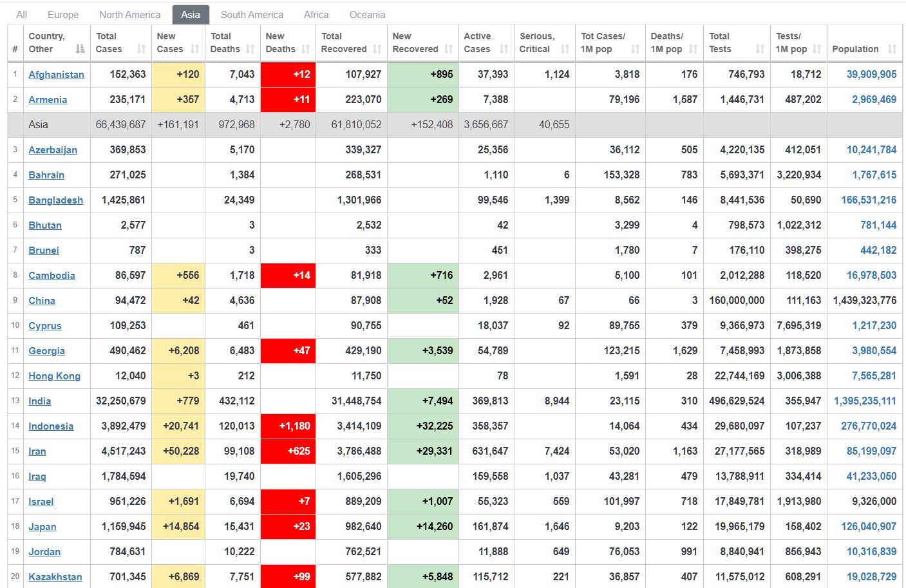Select the North America tab
Screen dimensions: 906x588
[x=129, y=14]
